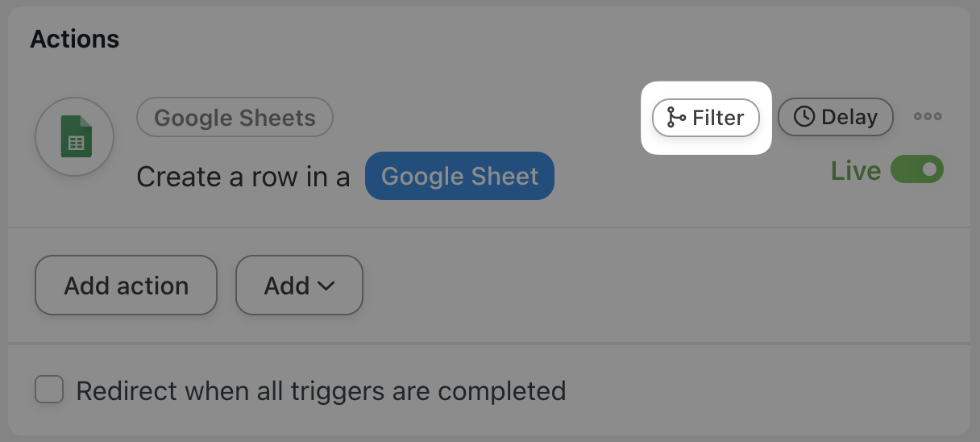Click the Actions section heading

point(75,39)
